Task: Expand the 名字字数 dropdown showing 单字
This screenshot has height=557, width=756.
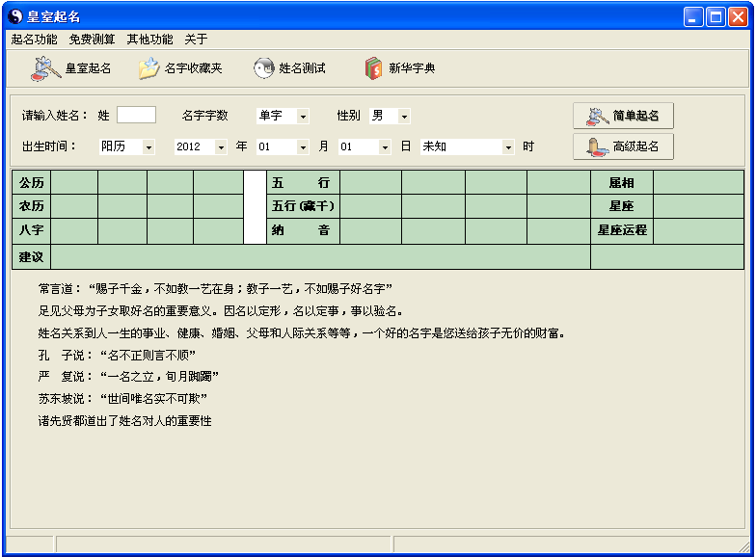Action: (303, 116)
